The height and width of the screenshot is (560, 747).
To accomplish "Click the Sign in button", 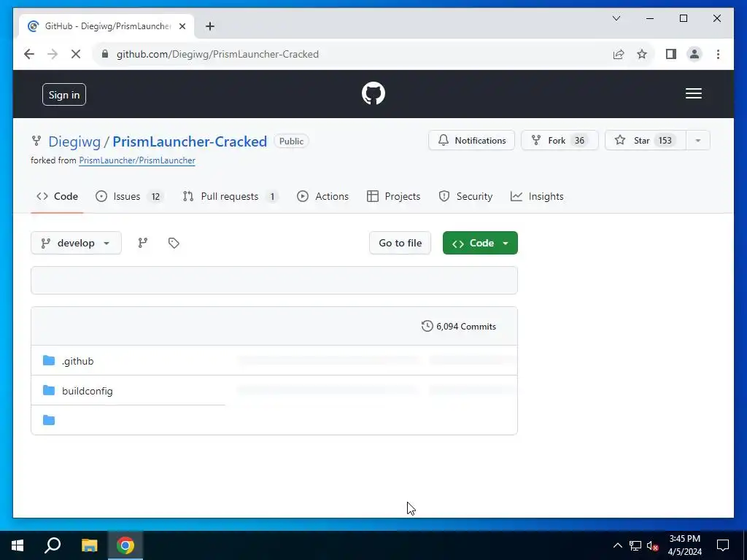I will point(64,94).
